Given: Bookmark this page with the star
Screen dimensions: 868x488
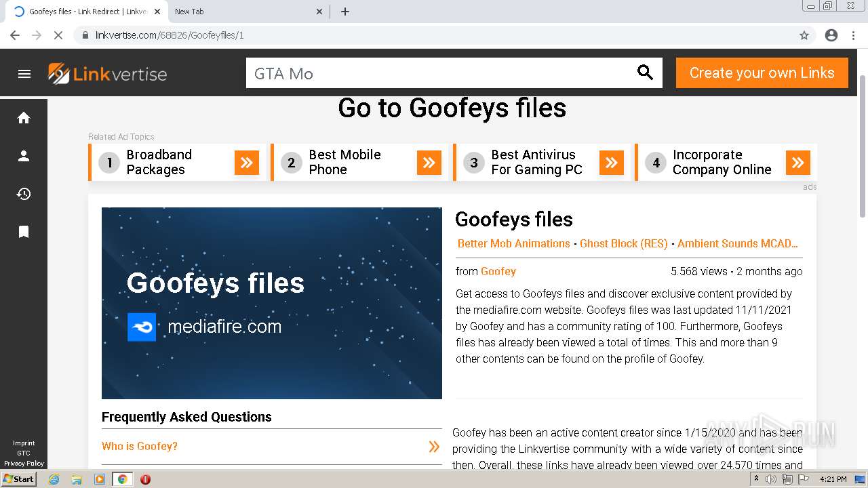Looking at the screenshot, I should [804, 35].
